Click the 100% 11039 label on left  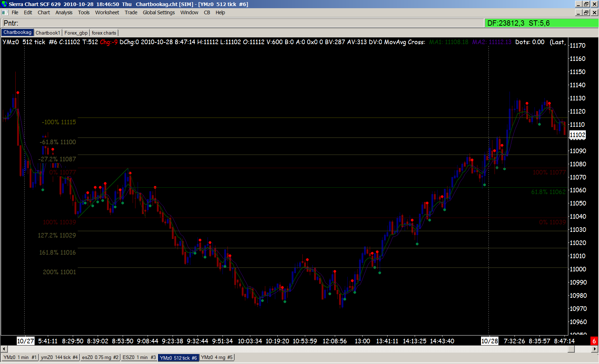click(x=60, y=222)
